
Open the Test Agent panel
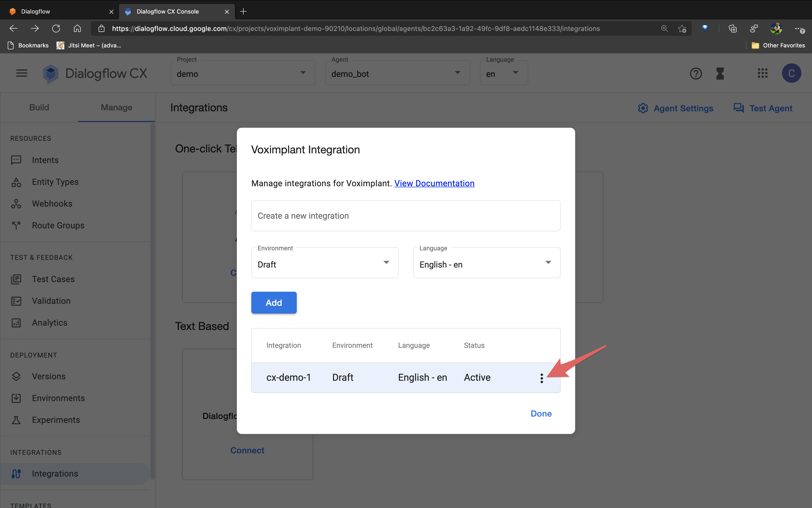(763, 108)
